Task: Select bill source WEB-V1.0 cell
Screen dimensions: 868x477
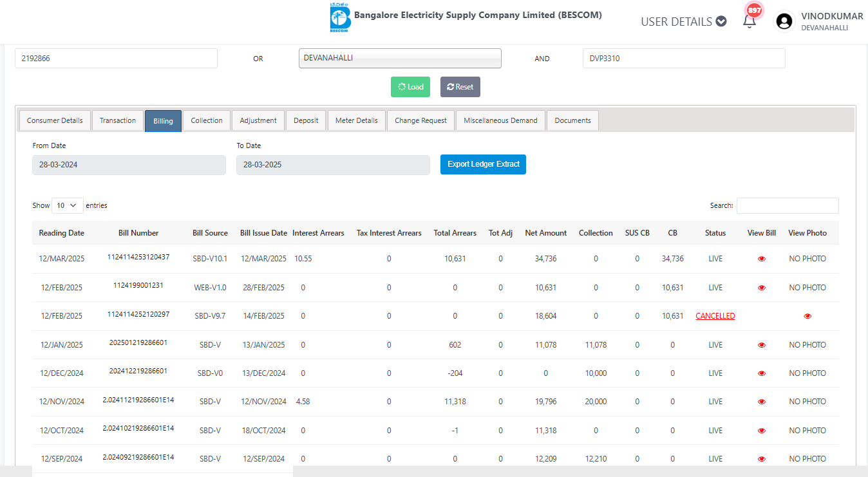Action: point(210,288)
